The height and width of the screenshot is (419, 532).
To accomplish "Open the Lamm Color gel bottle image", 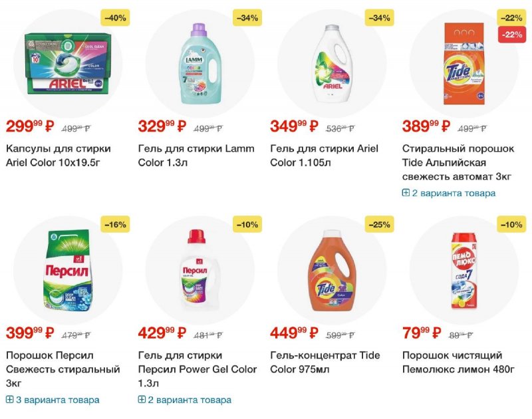I will pyautogui.click(x=199, y=63).
